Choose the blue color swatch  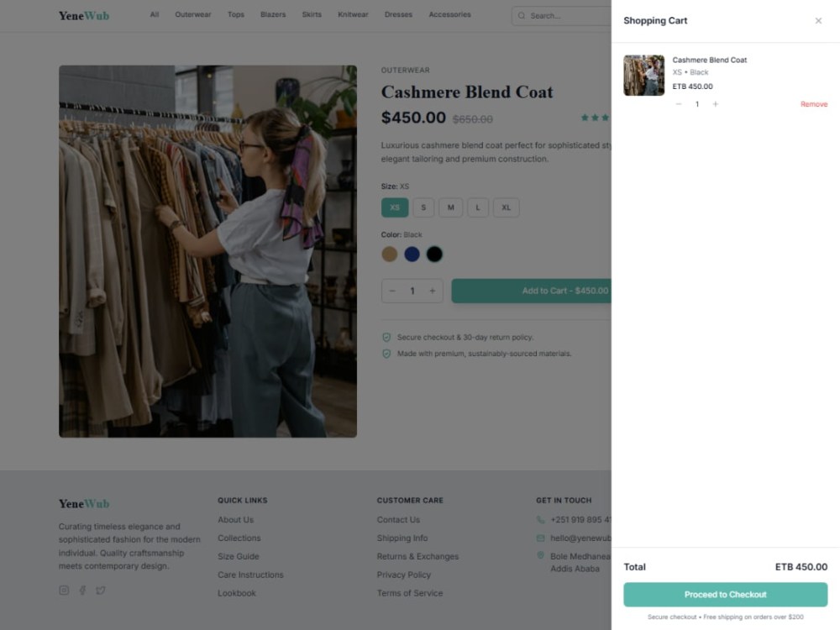(x=412, y=254)
